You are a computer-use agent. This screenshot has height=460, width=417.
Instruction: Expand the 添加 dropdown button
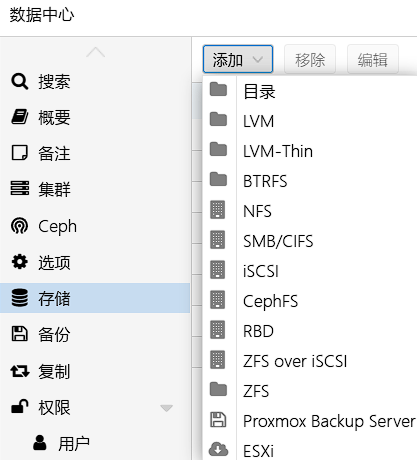click(238, 59)
